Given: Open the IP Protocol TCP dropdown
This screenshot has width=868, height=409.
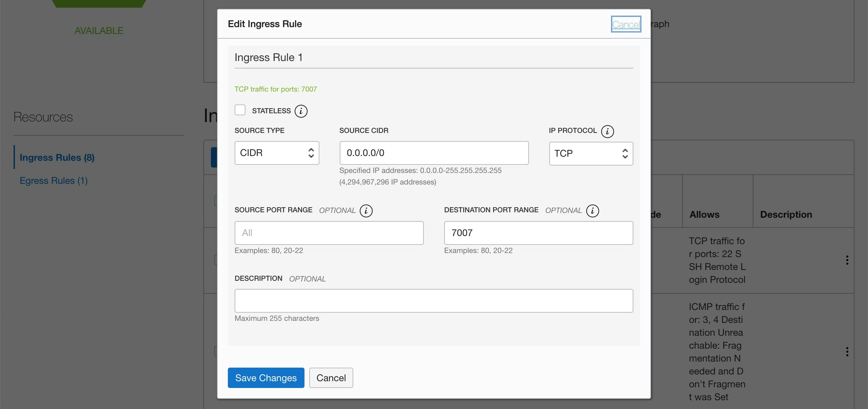Looking at the screenshot, I should coord(591,154).
